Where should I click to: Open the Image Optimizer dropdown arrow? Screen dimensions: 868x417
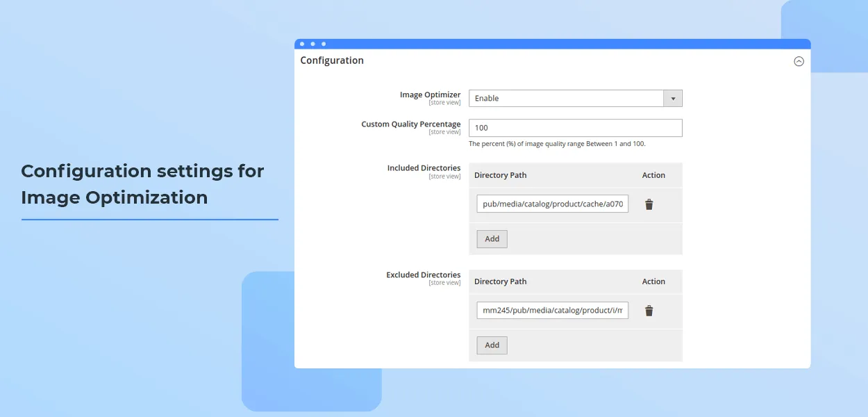pyautogui.click(x=672, y=99)
